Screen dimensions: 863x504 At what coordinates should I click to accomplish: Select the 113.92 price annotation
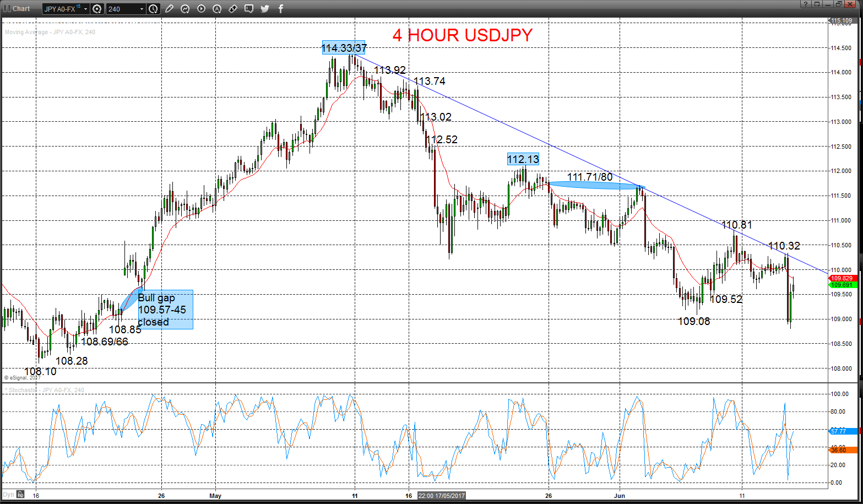coord(390,70)
